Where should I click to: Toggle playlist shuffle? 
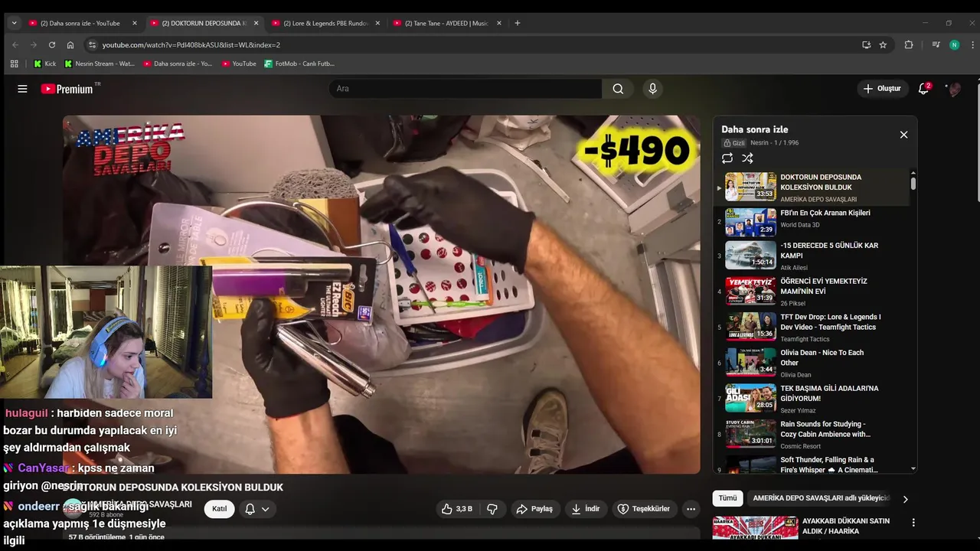point(748,158)
